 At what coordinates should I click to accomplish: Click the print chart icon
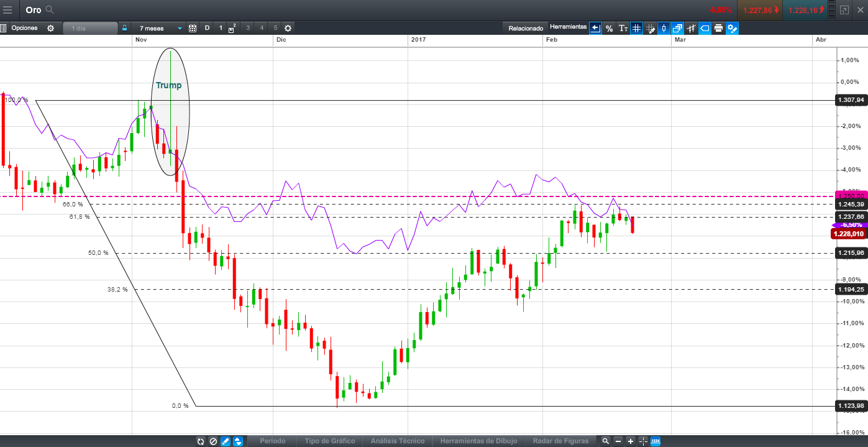click(x=718, y=28)
